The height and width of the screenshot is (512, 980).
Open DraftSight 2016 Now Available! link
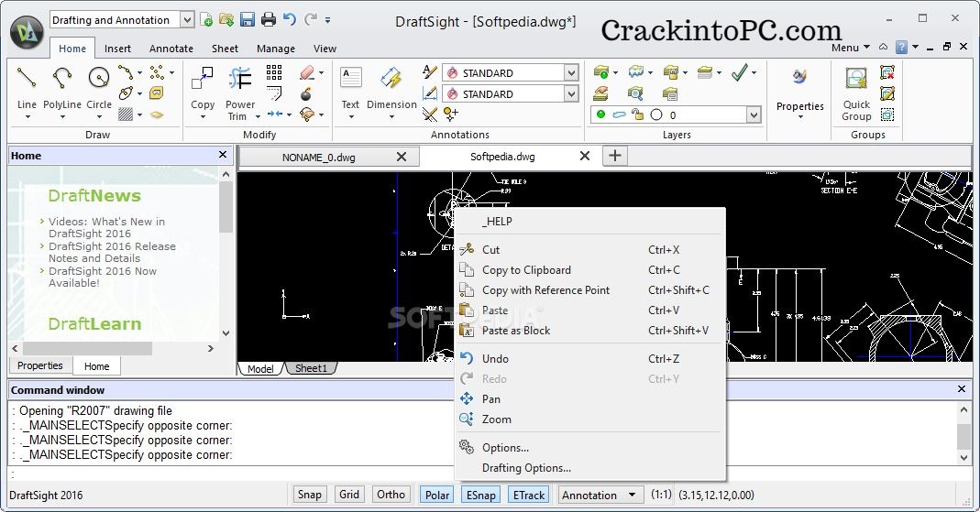pyautogui.click(x=103, y=277)
